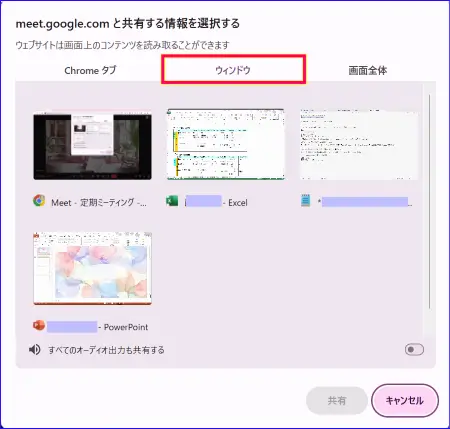Viewport: 450px width, 429px height.
Task: Click the Excel app icon
Action: 172,201
